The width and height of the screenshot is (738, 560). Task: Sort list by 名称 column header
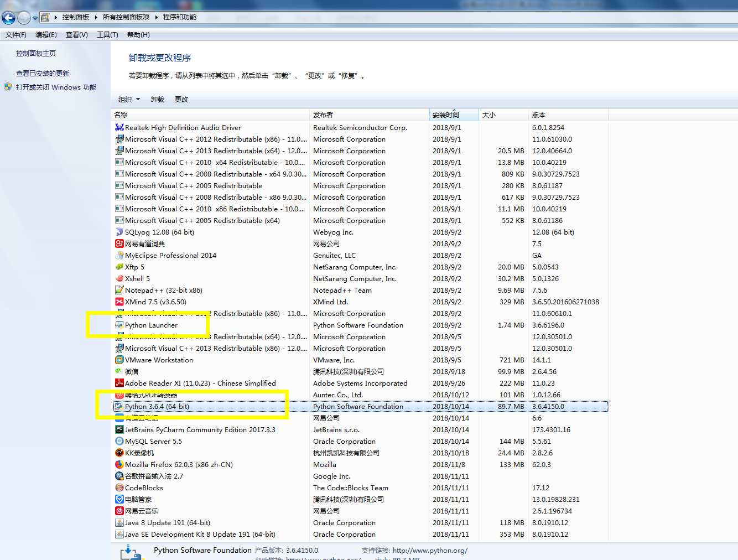point(210,115)
